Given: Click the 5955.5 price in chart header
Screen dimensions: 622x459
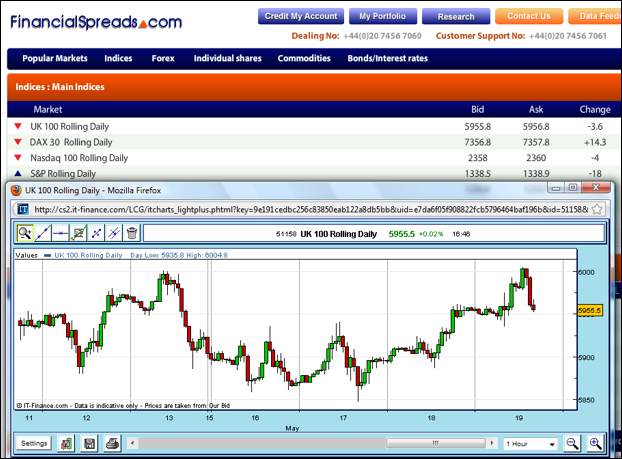Looking at the screenshot, I should pyautogui.click(x=401, y=234).
